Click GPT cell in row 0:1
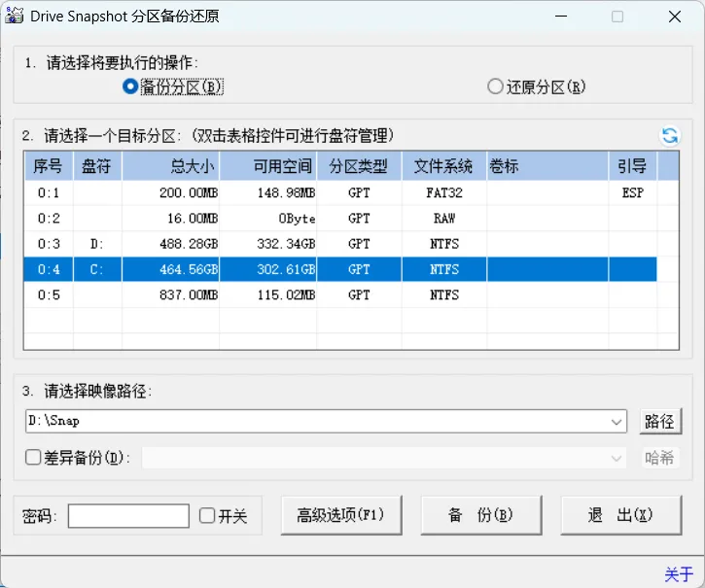The image size is (705, 588). (x=359, y=192)
